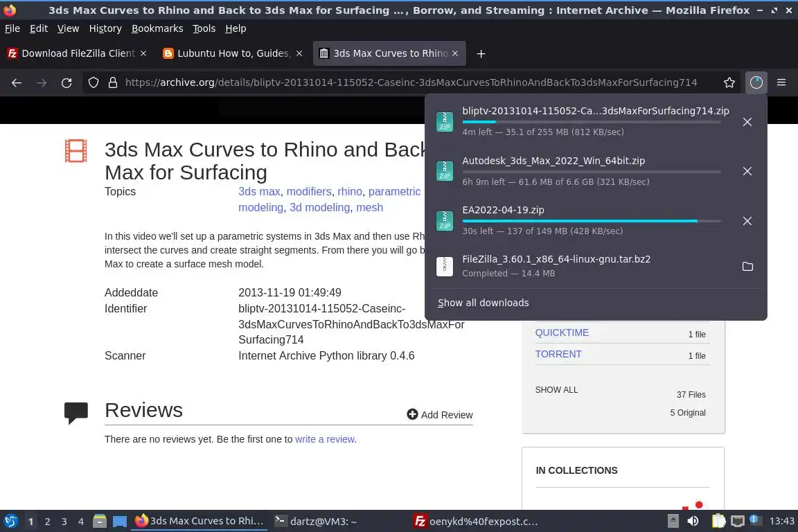The image size is (798, 532).
Task: Close the 3ds Max Curves tab
Action: [455, 53]
